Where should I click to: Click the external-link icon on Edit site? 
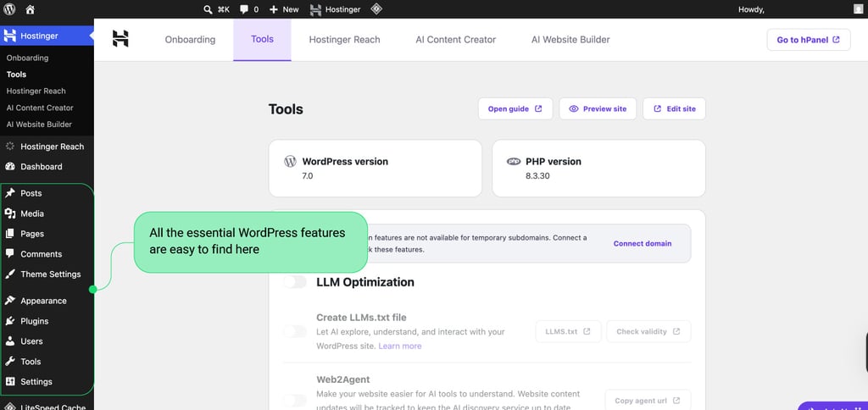[x=658, y=109]
